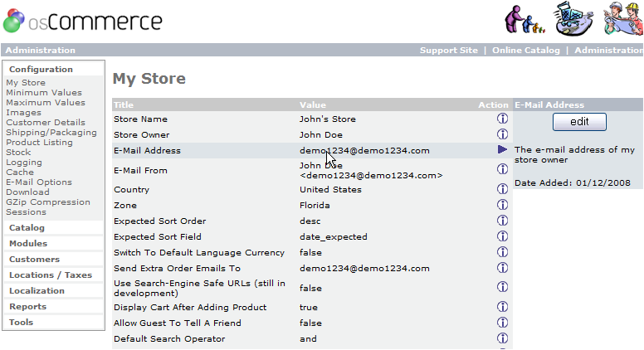This screenshot has height=350, width=644.
Task: Click the info icon beside Store Owner
Action: pos(502,135)
